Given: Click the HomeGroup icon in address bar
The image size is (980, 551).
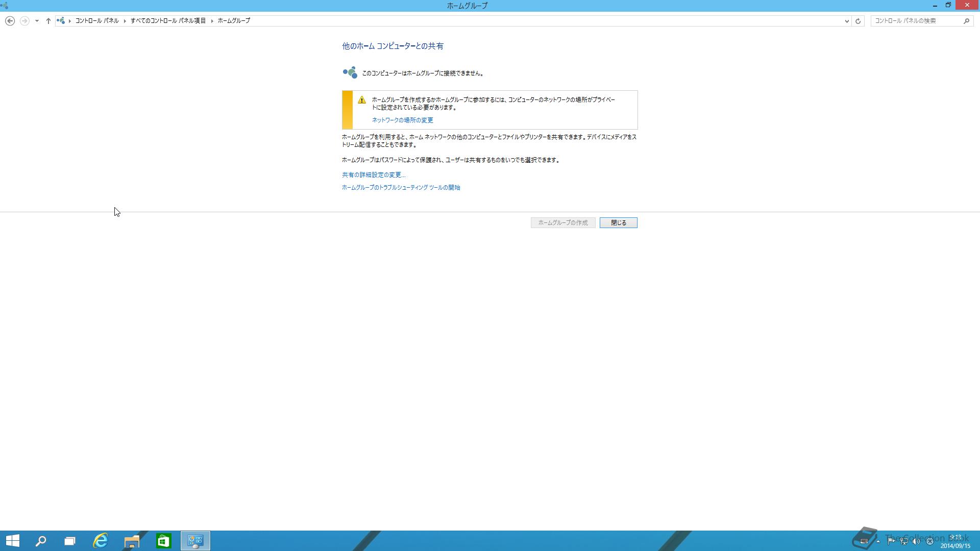Looking at the screenshot, I should pos(61,21).
